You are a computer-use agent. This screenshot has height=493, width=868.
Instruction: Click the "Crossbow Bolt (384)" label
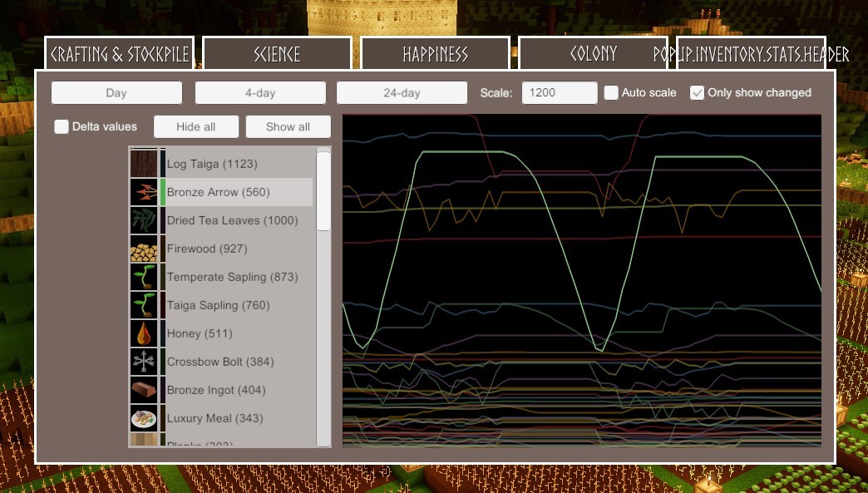[220, 362]
